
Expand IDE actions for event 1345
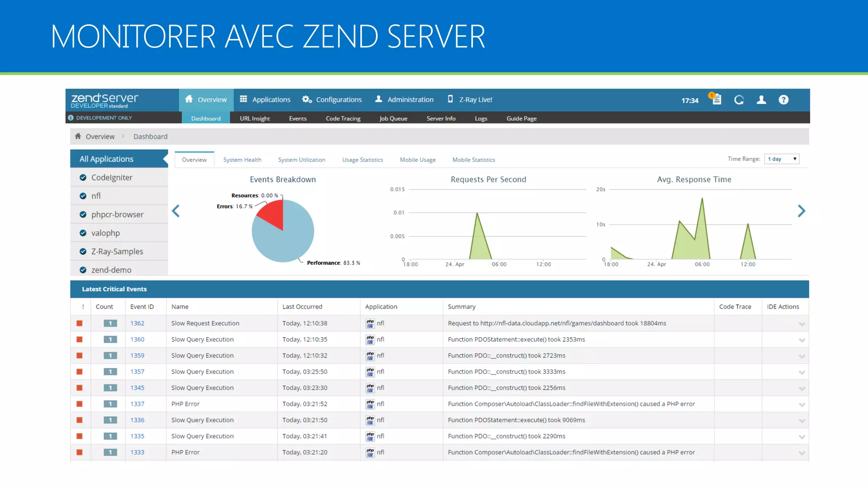[x=802, y=389]
